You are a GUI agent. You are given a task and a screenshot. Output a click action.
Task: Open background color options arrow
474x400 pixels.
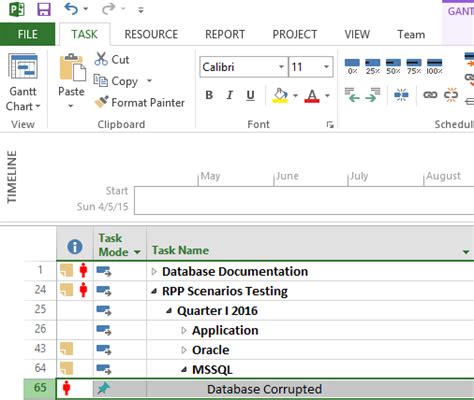click(x=295, y=96)
